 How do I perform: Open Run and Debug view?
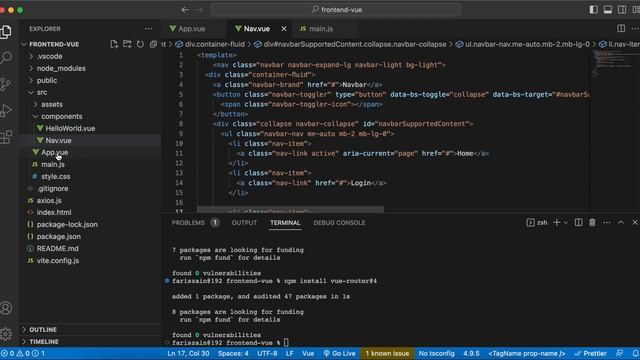tap(6, 110)
